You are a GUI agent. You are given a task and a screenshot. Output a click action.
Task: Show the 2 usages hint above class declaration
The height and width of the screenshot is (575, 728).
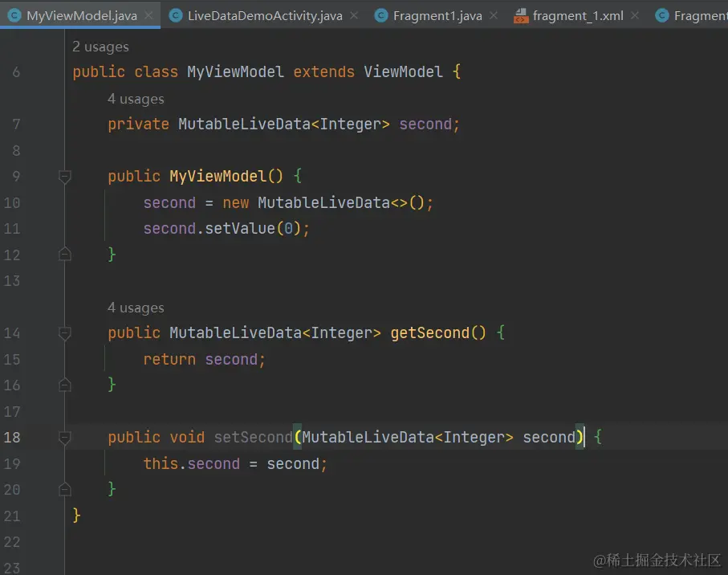tap(101, 47)
